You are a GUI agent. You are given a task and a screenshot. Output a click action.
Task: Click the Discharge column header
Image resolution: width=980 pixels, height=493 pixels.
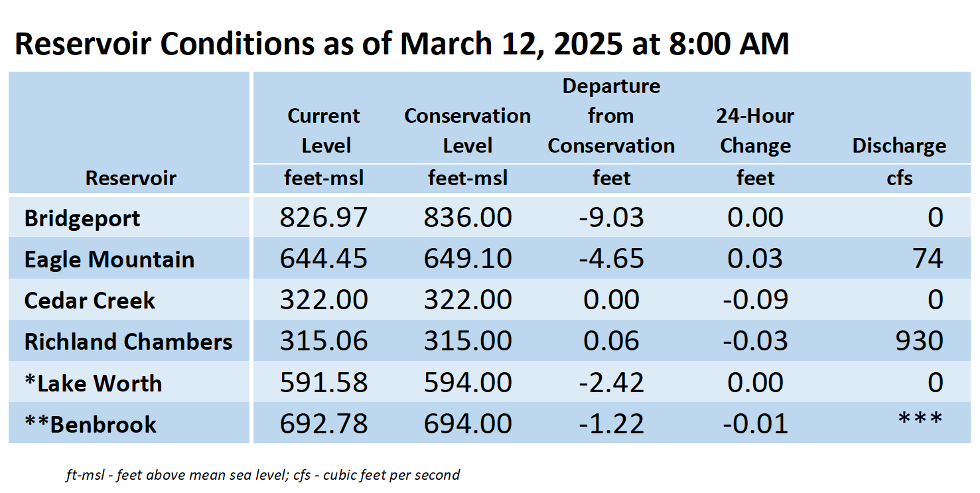pyautogui.click(x=899, y=146)
